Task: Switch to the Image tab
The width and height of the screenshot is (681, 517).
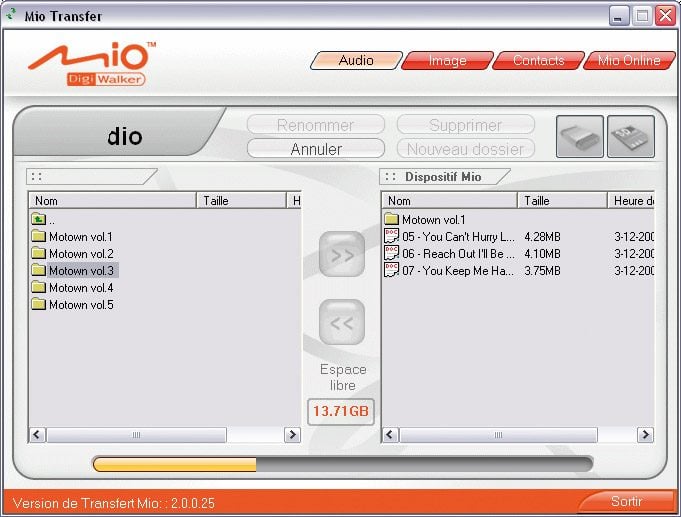Action: point(447,60)
